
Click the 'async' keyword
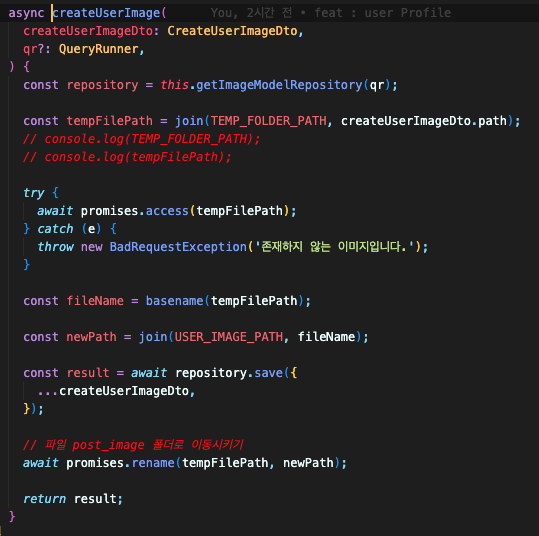[x=26, y=13]
